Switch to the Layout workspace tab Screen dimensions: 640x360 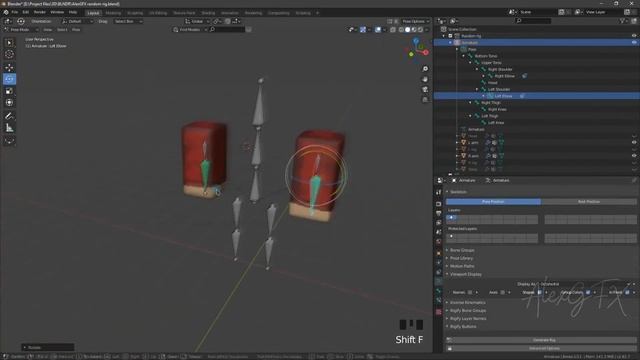tap(93, 13)
